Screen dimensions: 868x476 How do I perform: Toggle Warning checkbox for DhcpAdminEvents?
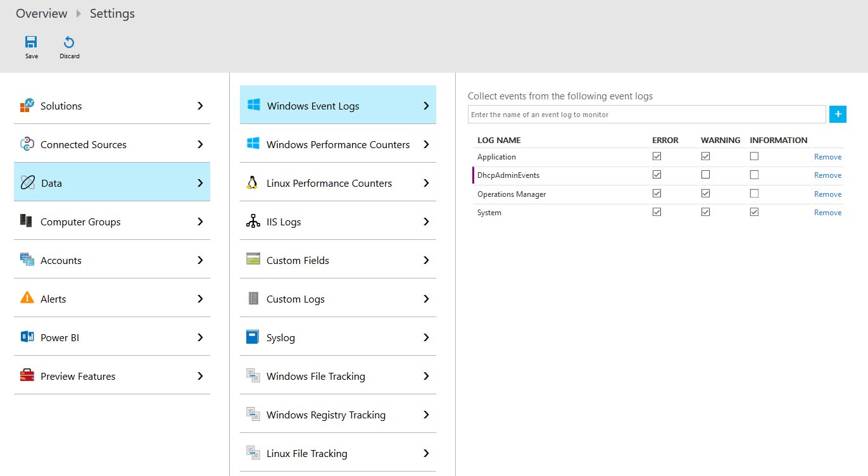(705, 175)
